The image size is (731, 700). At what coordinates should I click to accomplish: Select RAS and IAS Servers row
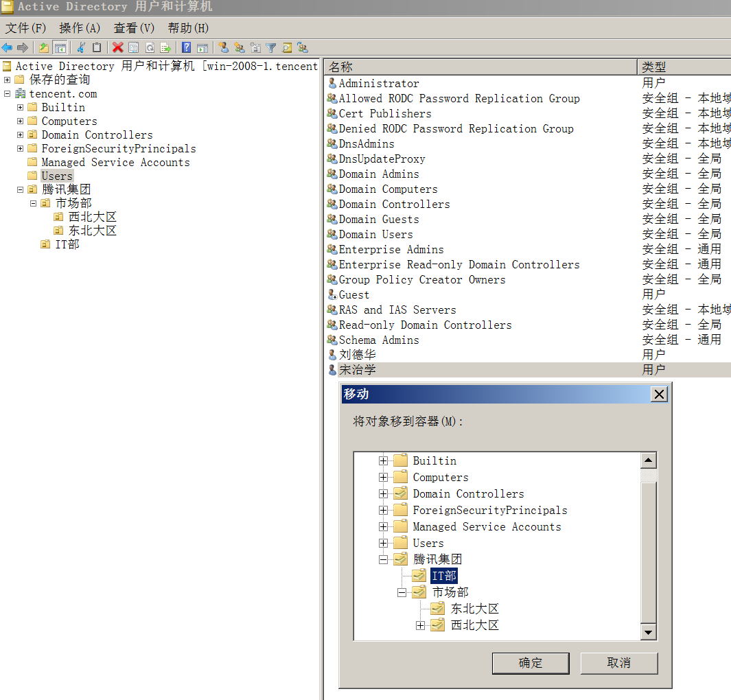(397, 310)
